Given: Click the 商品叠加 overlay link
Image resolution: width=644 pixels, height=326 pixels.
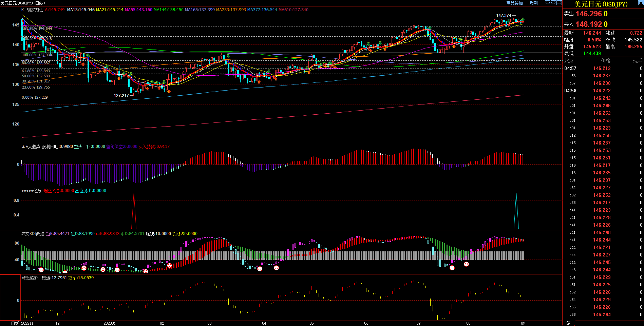Looking at the screenshot, I should pos(514,3).
